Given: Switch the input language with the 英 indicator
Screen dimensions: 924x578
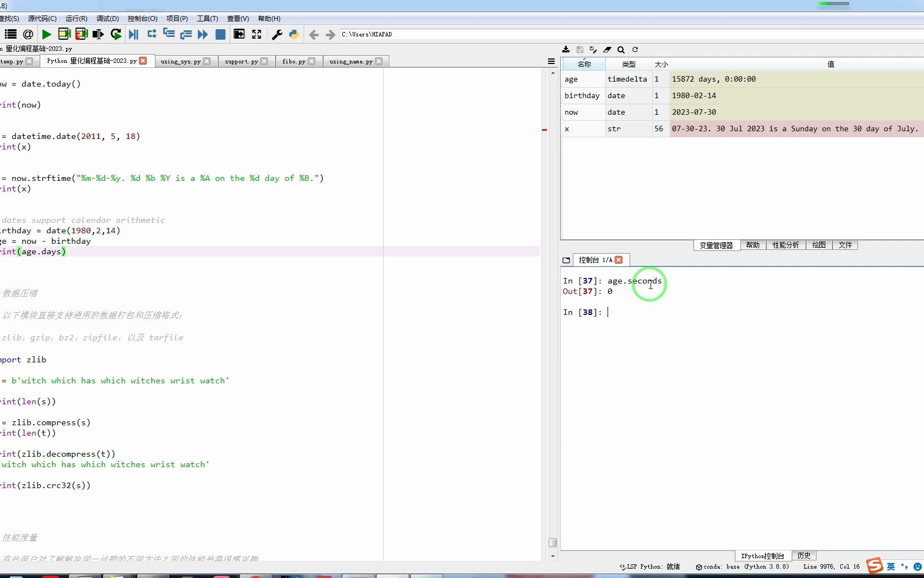Looking at the screenshot, I should (x=891, y=566).
